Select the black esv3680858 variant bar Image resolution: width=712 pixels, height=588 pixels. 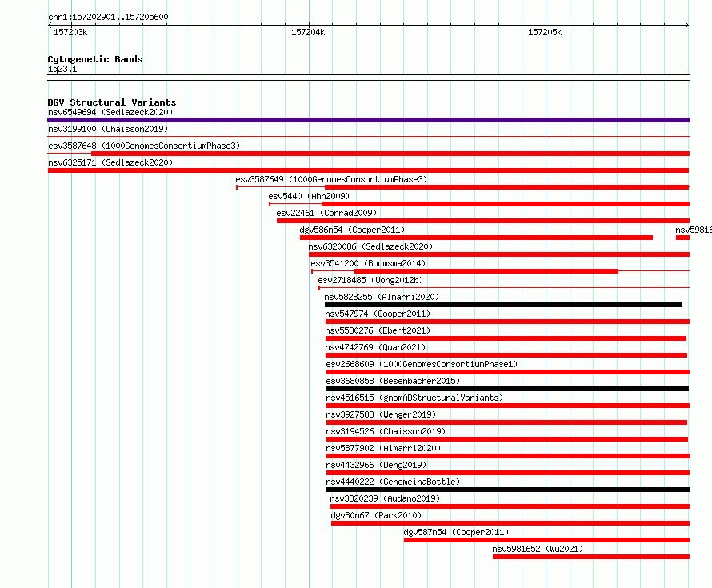[x=508, y=389]
